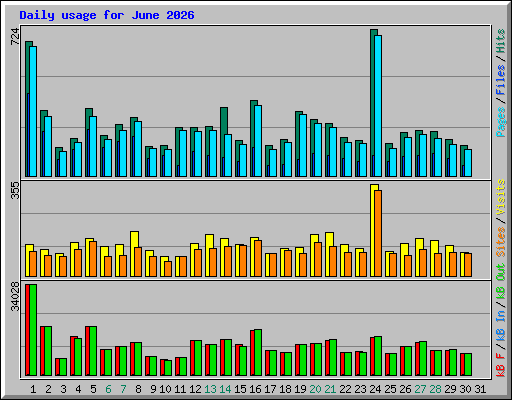The width and height of the screenshot is (512, 400).
Task: Click the Files legend label
Action: (500, 80)
